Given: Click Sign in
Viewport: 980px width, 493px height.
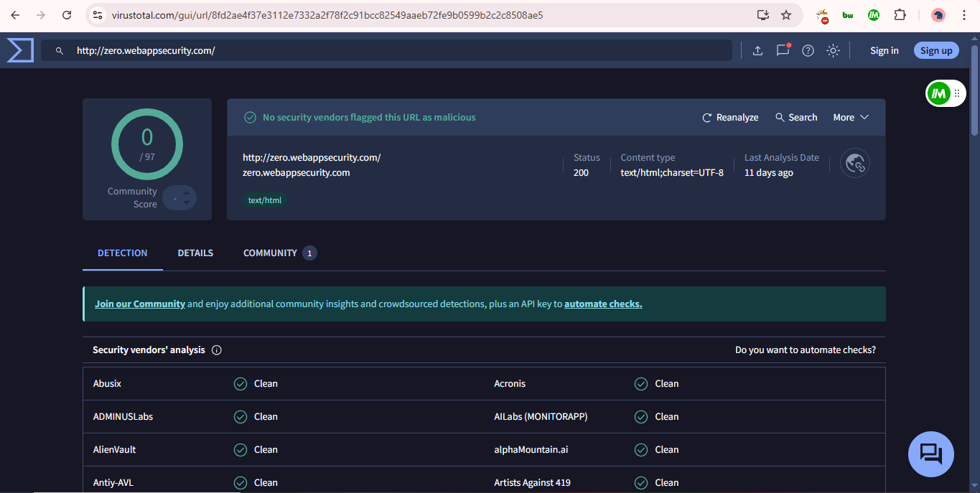Looking at the screenshot, I should (x=885, y=50).
